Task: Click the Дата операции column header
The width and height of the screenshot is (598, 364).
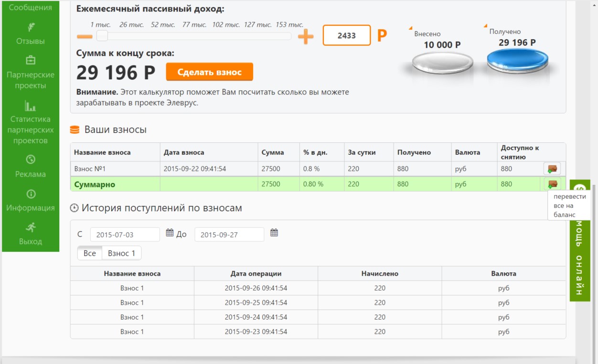Action: (x=256, y=274)
